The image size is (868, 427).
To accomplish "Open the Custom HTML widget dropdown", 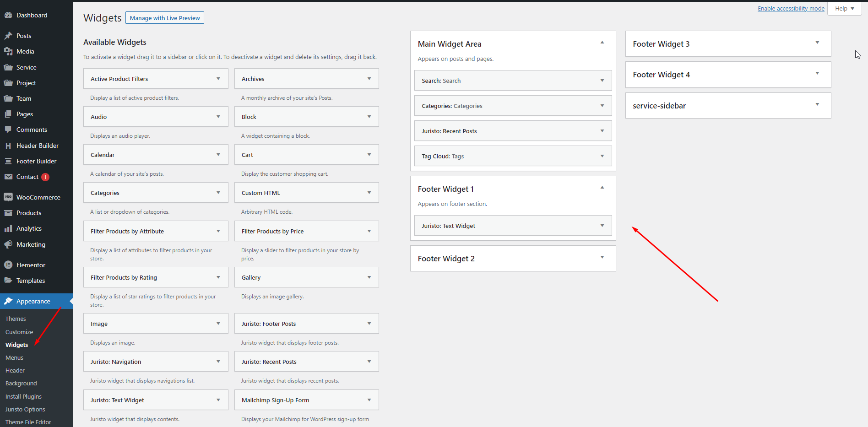I will click(369, 193).
